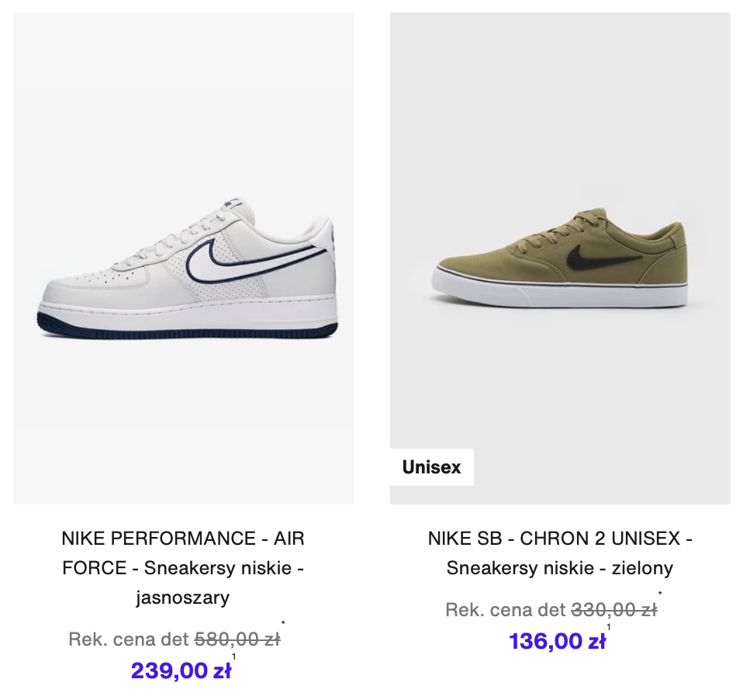The height and width of the screenshot is (700, 743).
Task: Click the 136,00 zł sale price
Action: click(557, 641)
